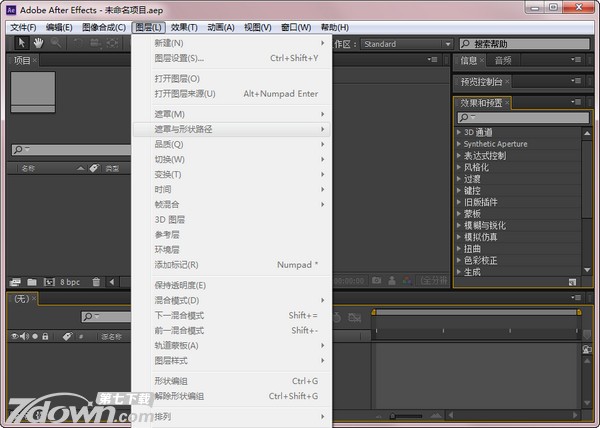Select the arrow Selection tool
The width and height of the screenshot is (600, 428).
click(20, 43)
